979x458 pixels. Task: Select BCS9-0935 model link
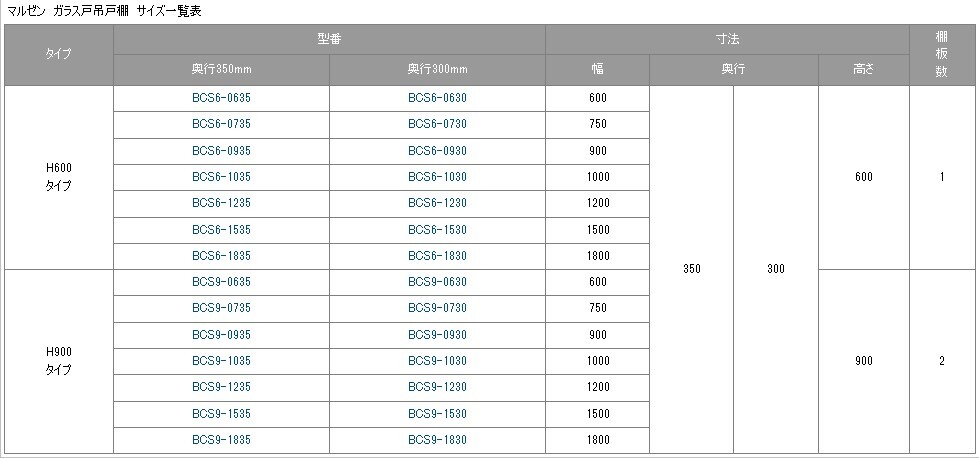coord(221,334)
